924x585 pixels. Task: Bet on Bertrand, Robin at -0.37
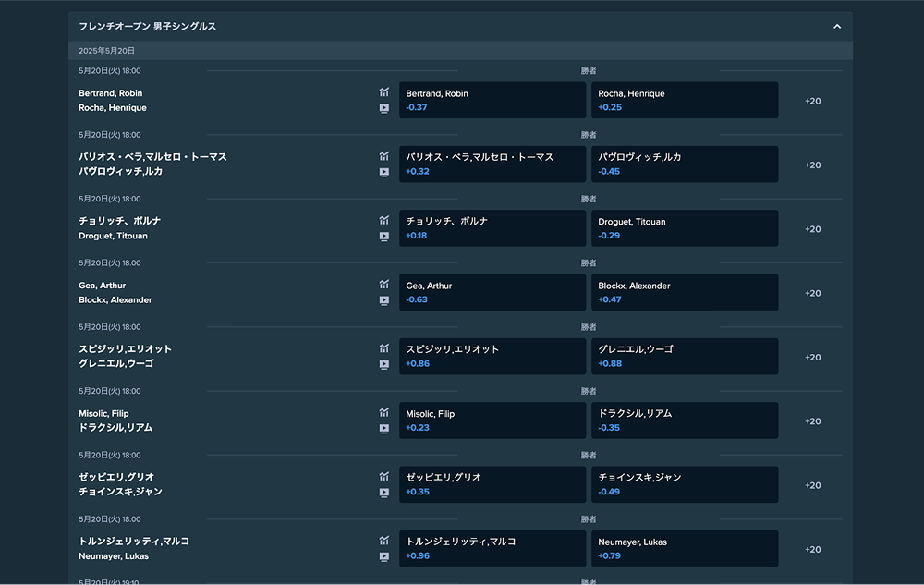coord(492,100)
